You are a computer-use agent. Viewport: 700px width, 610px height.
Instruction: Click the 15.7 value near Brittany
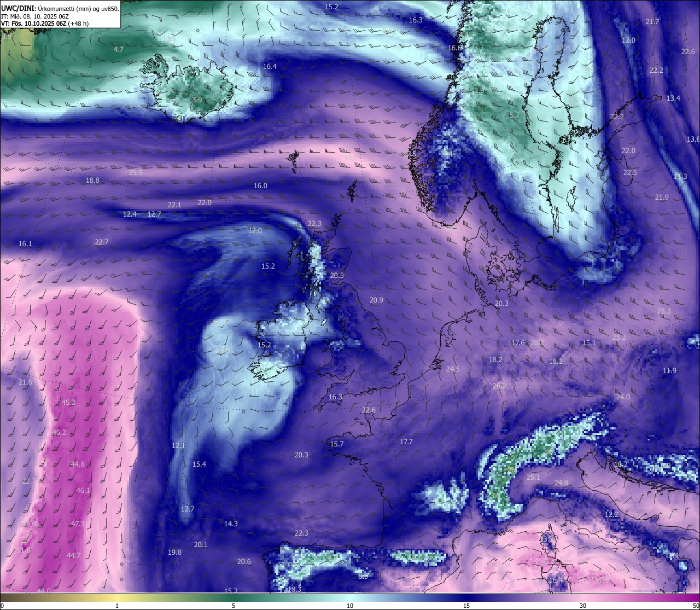coord(337,444)
